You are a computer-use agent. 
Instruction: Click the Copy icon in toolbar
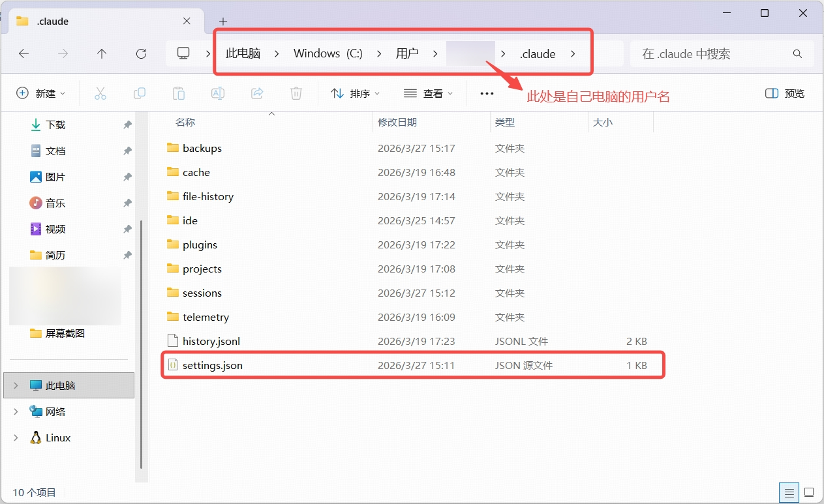click(x=139, y=93)
